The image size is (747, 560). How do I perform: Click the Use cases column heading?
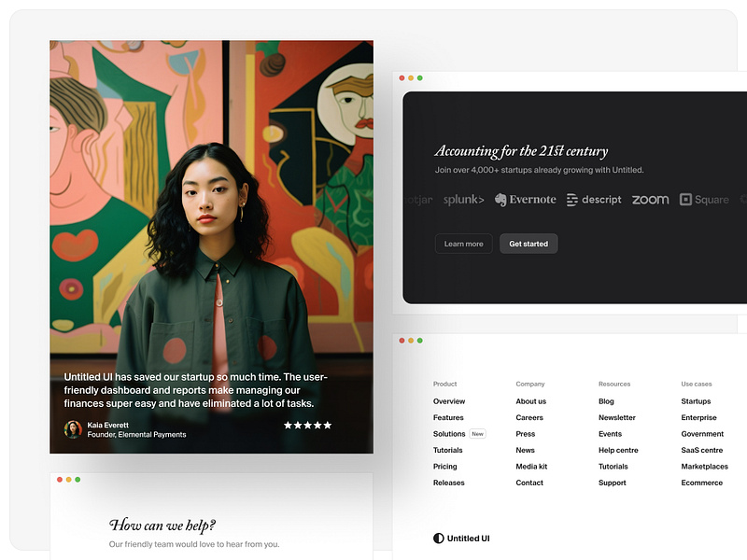(696, 384)
